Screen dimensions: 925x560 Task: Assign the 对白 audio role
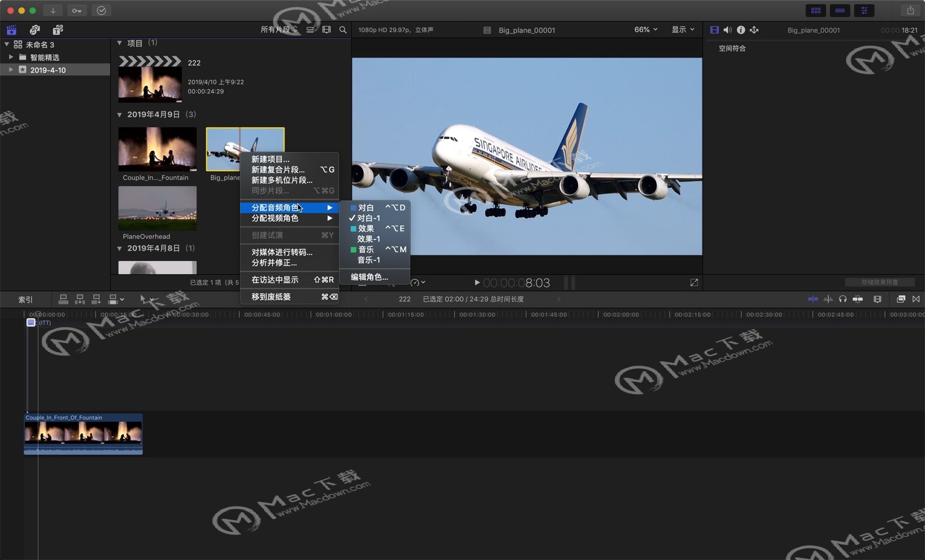coord(375,208)
